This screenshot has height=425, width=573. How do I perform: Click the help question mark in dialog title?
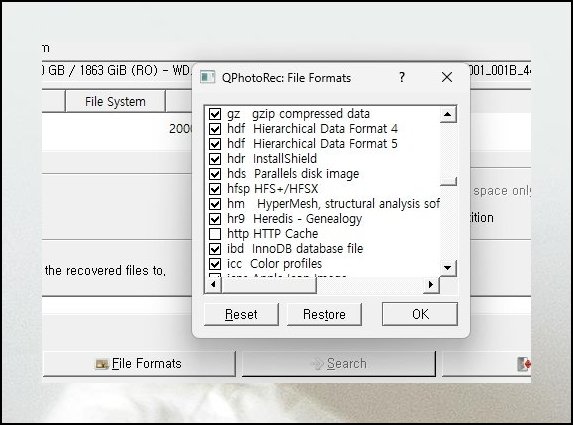(402, 77)
